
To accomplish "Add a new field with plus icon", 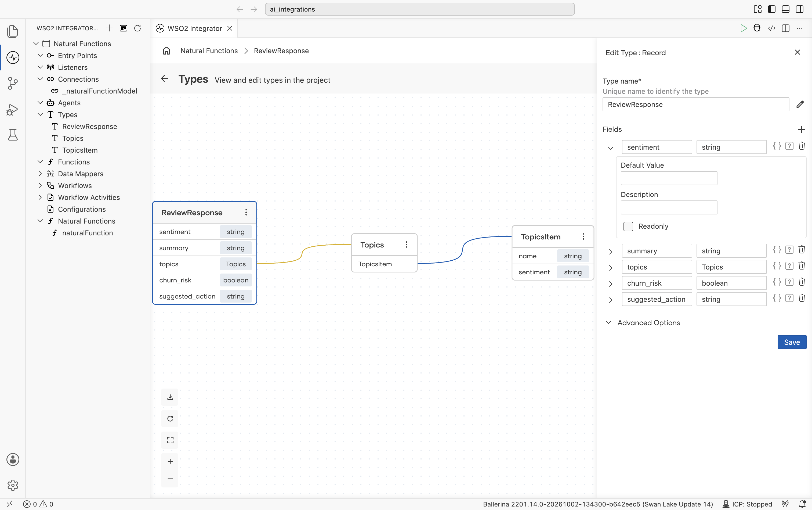I will [x=802, y=130].
